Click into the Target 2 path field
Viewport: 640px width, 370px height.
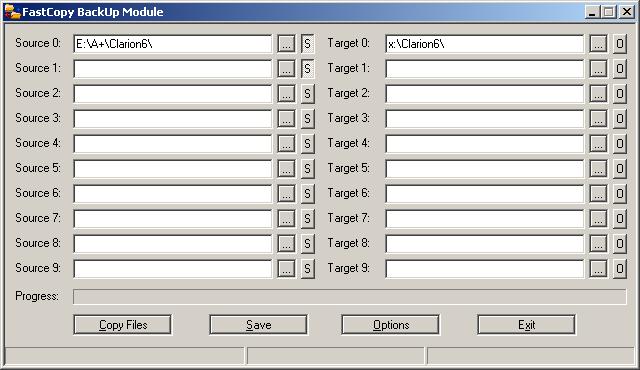point(484,93)
